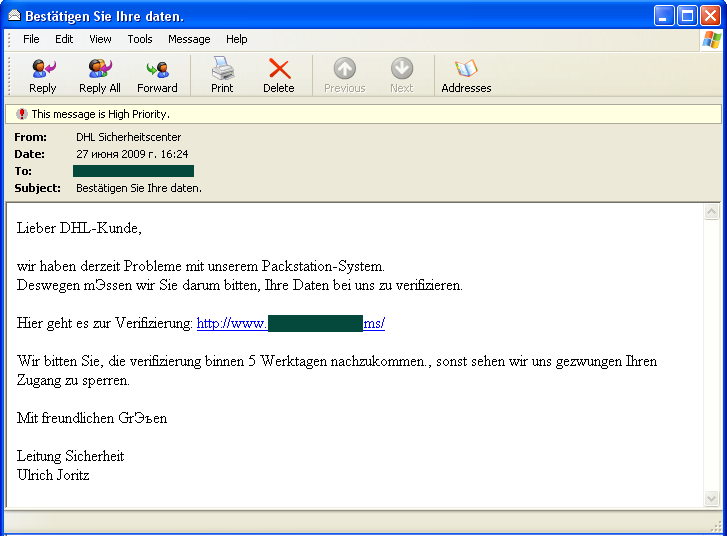Click the greeting Lieber DHL-Kunde
The height and width of the screenshot is (536, 727).
pyautogui.click(x=79, y=228)
